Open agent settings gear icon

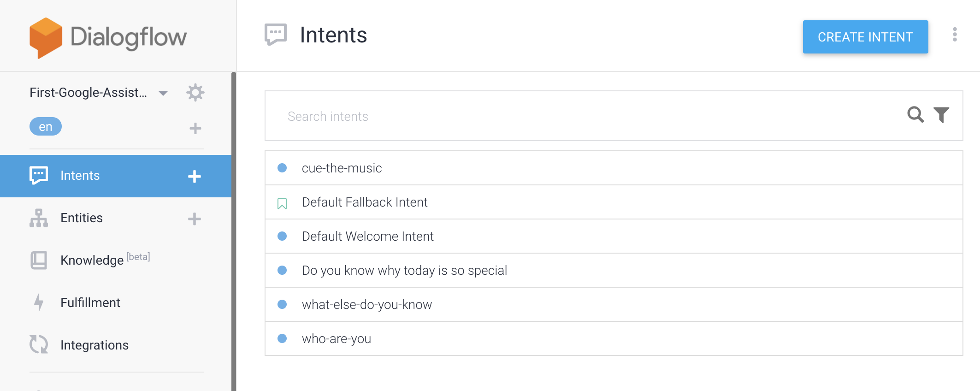click(195, 93)
